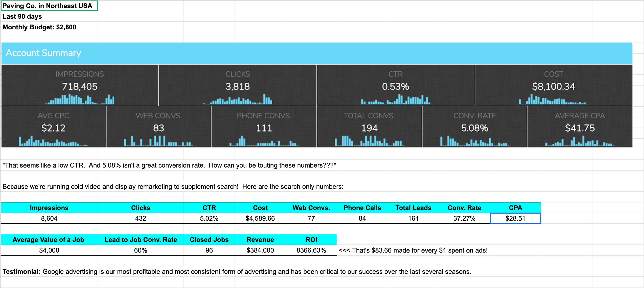Select the CPA cell showing $28.51

(x=515, y=218)
